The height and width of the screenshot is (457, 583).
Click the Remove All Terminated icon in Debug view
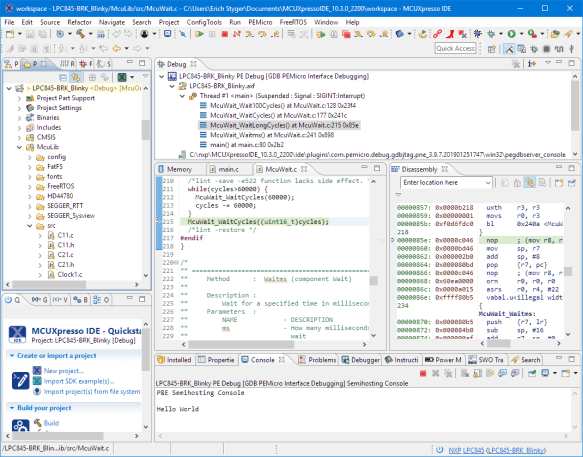(x=515, y=64)
